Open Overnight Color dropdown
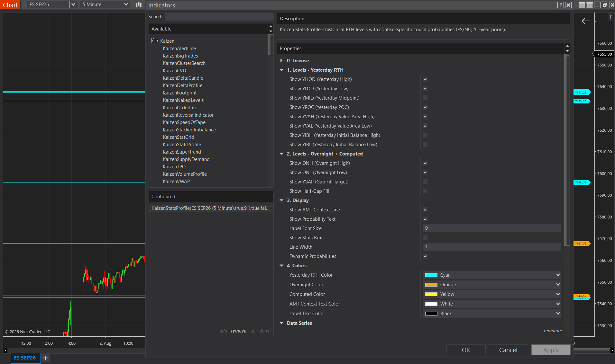The image size is (615, 364). pyautogui.click(x=492, y=285)
